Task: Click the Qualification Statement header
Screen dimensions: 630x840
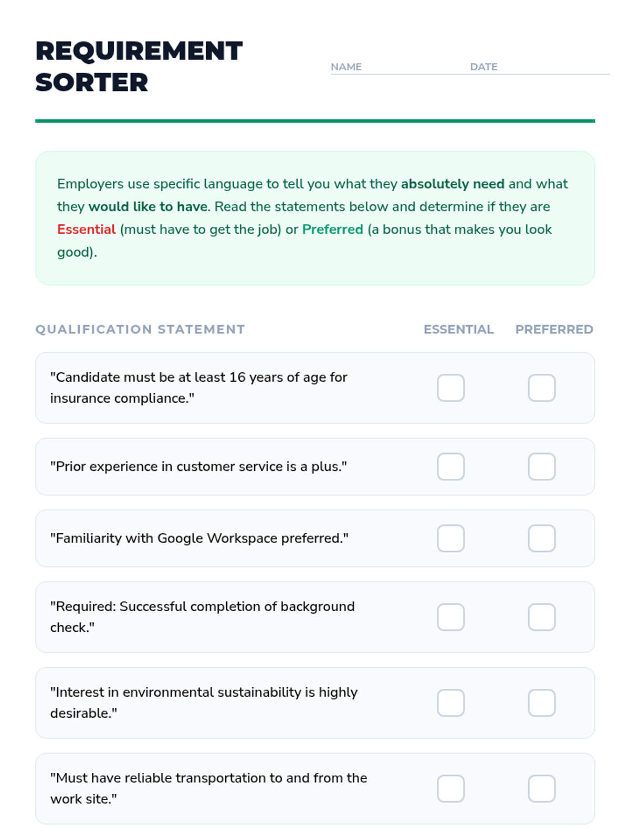Action: [x=140, y=329]
